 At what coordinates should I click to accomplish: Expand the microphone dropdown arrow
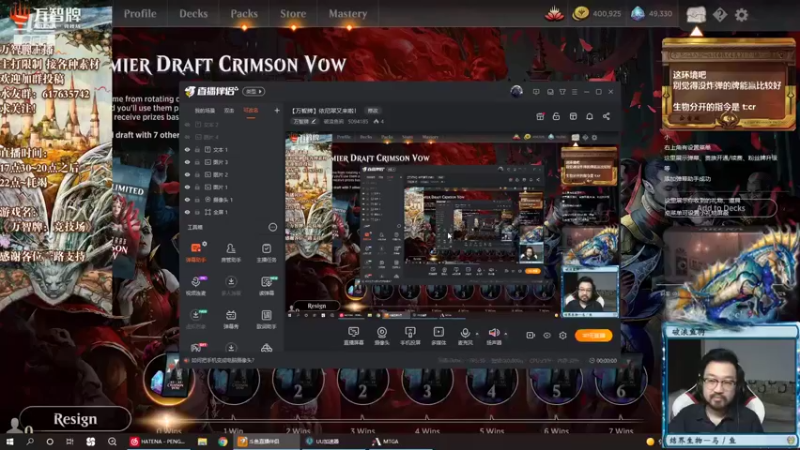pyautogui.click(x=477, y=334)
